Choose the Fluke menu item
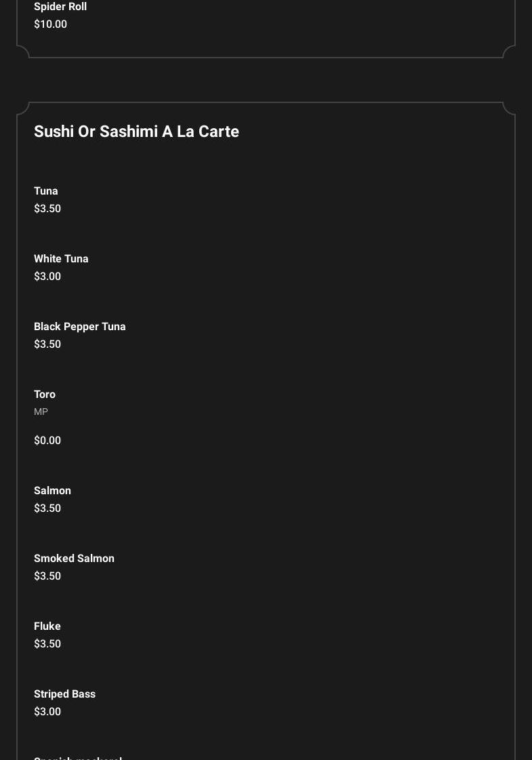The height and width of the screenshot is (760, 532). click(47, 626)
